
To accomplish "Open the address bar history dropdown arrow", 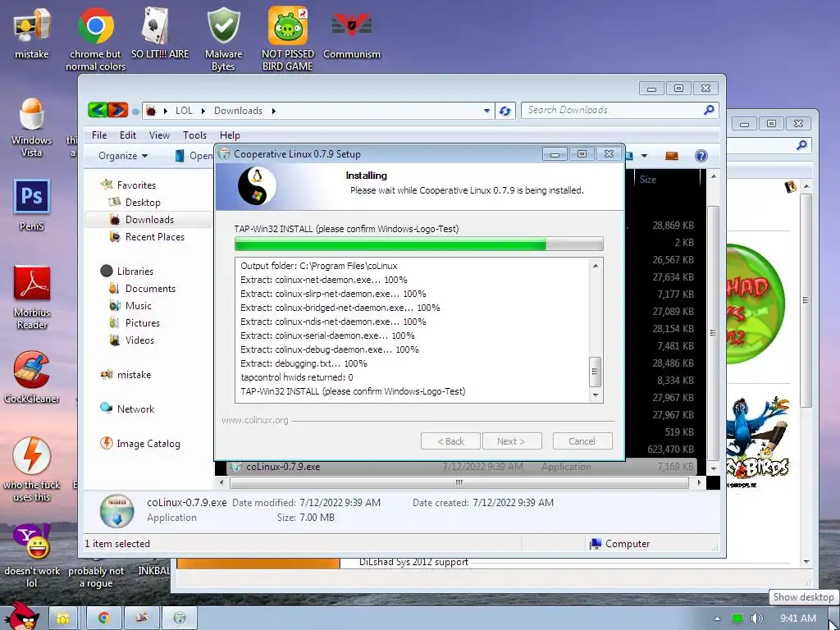I will click(x=486, y=111).
